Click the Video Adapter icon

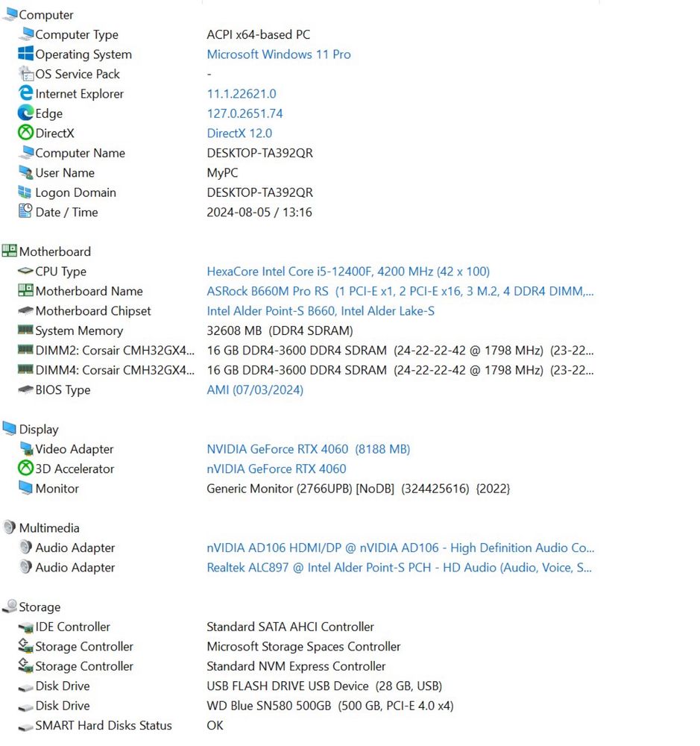(x=26, y=448)
